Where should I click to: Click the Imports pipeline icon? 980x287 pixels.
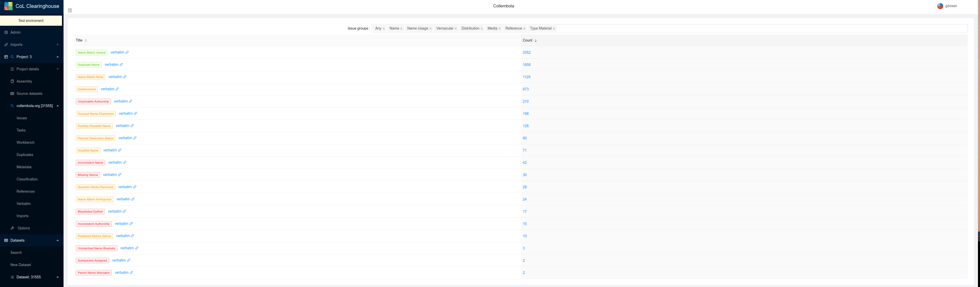click(x=6, y=44)
